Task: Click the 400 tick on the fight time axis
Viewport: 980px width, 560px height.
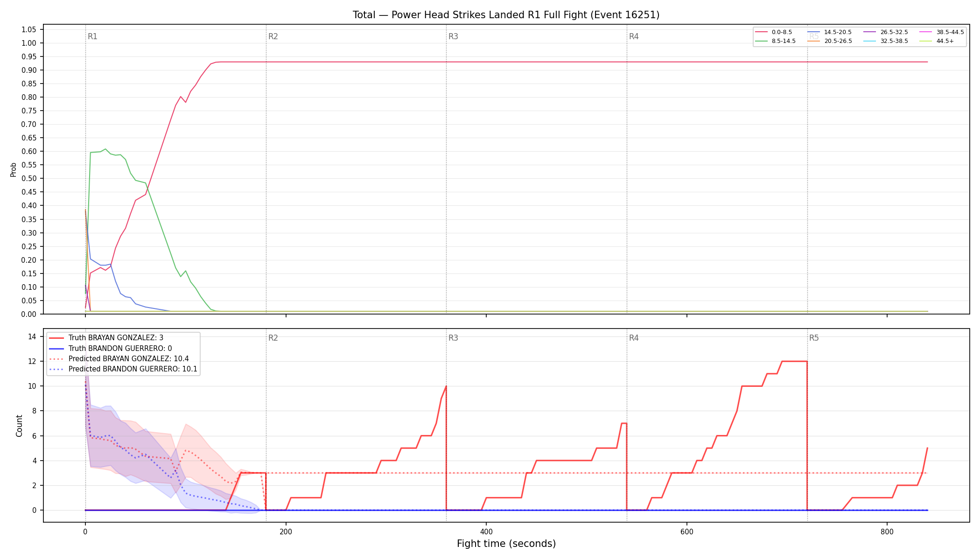Action: (x=486, y=532)
